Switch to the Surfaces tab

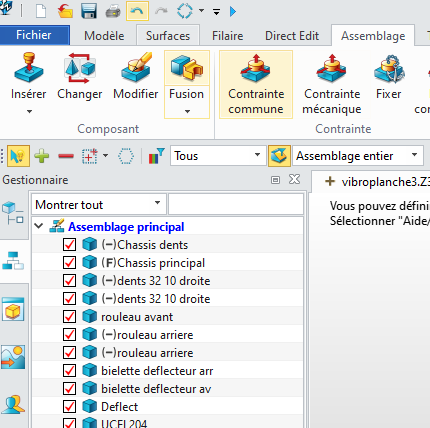pos(168,36)
